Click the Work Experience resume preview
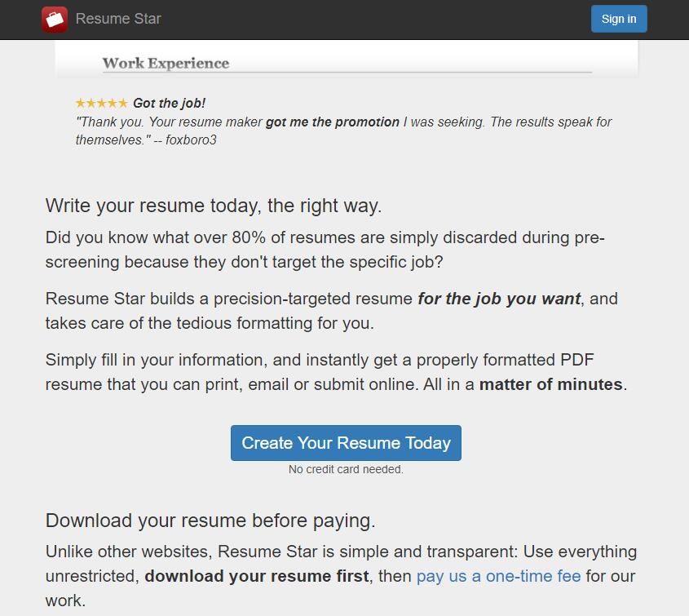The image size is (689, 616). pos(166,62)
